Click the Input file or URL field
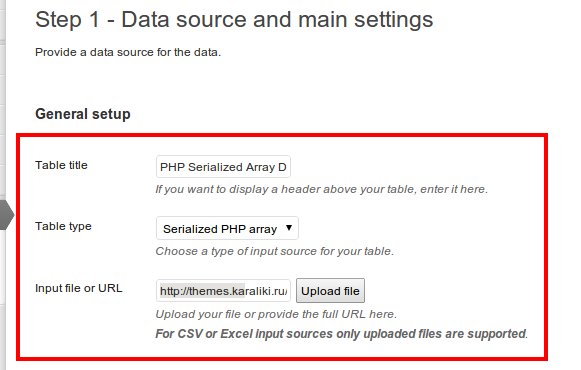 tap(223, 291)
